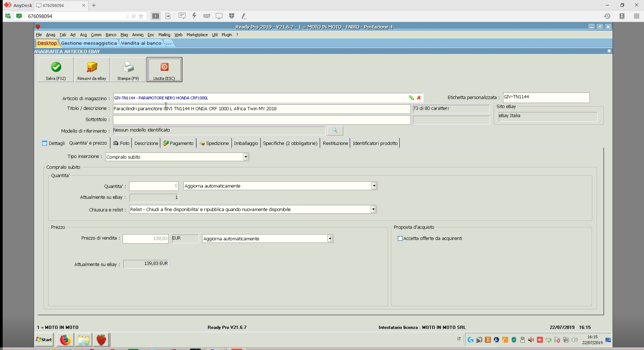This screenshot has width=644, height=350.
Task: Select the Desktop tab
Action: point(47,43)
